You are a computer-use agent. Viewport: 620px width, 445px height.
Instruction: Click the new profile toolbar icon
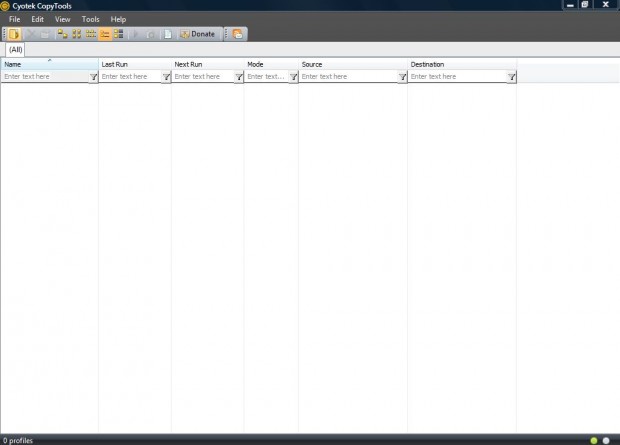point(14,34)
